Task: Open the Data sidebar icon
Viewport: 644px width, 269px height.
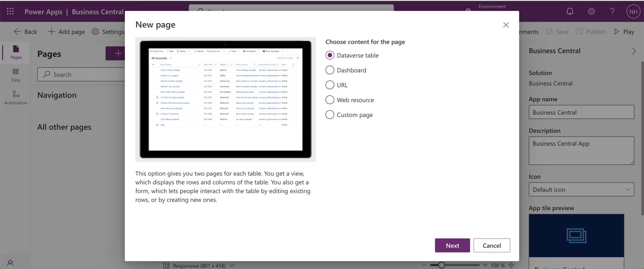Action: click(x=16, y=75)
